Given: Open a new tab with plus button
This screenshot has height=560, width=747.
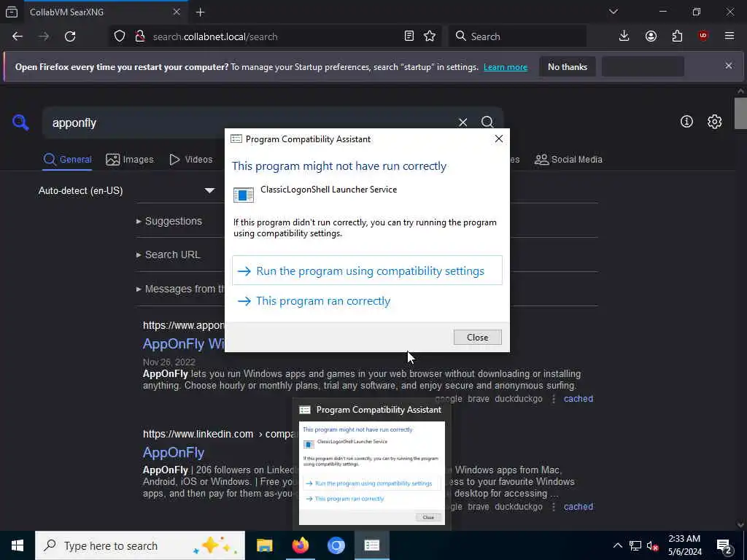Looking at the screenshot, I should [x=200, y=12].
